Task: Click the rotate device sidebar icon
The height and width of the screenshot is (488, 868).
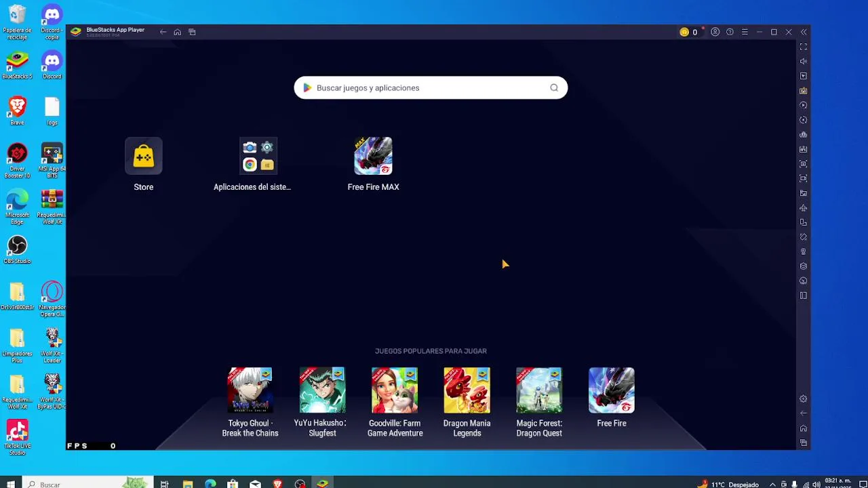Action: tap(804, 222)
